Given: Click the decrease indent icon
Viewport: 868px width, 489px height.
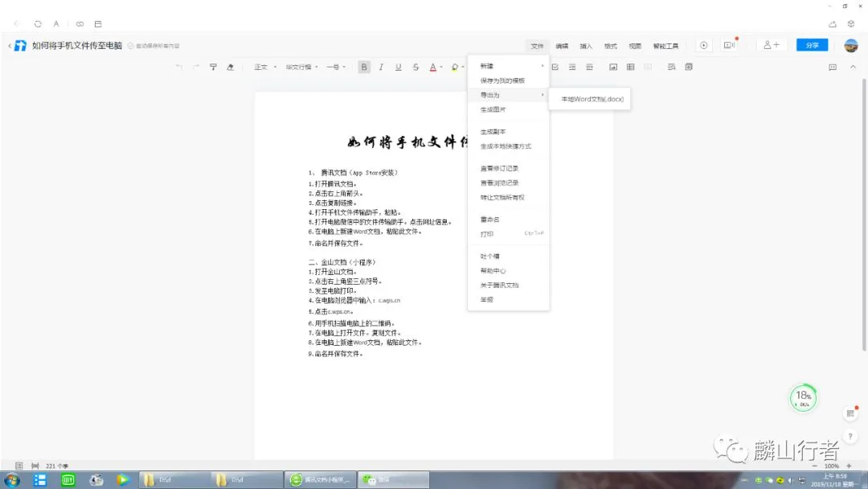Looking at the screenshot, I should click(572, 67).
